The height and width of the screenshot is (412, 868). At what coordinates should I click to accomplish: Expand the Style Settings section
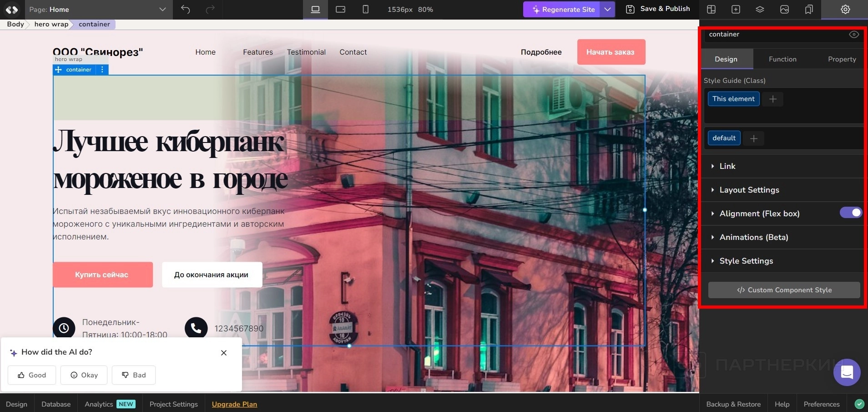coord(746,261)
